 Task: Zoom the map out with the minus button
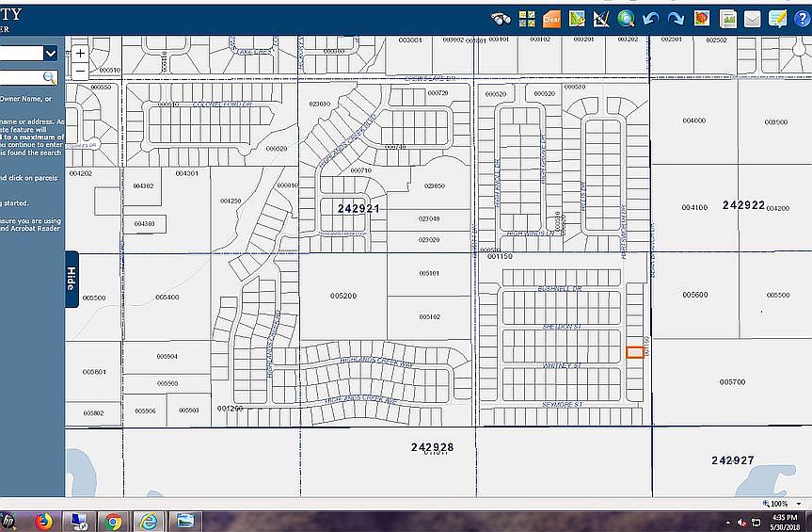pos(80,71)
